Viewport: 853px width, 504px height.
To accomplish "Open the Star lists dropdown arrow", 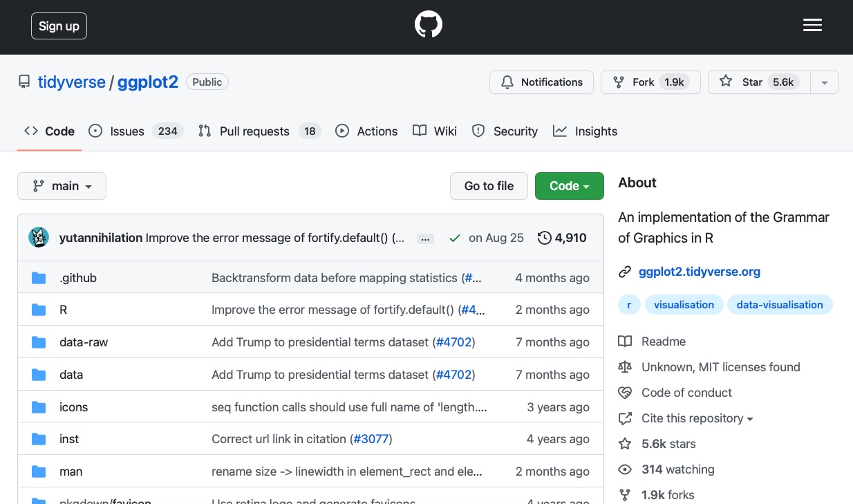I will pyautogui.click(x=824, y=82).
